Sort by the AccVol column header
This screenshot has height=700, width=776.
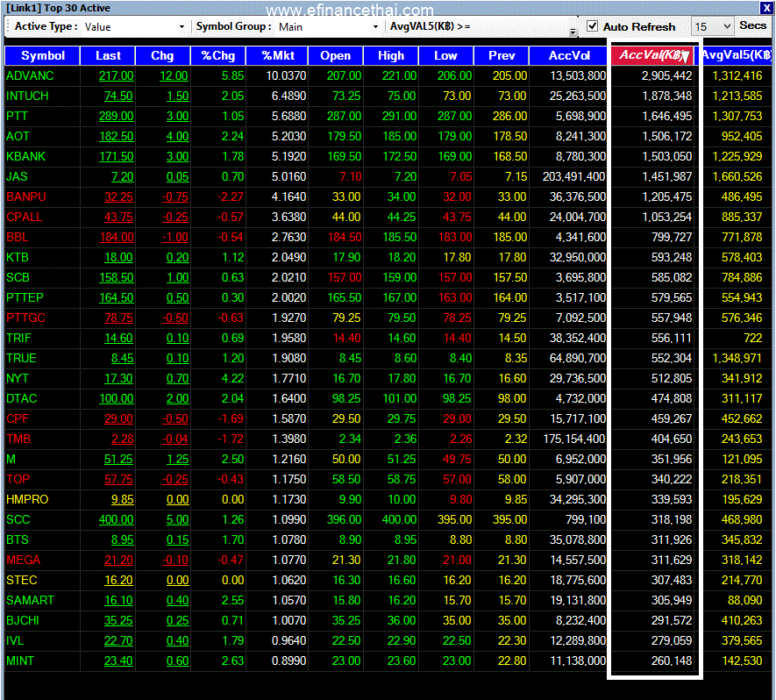[569, 55]
